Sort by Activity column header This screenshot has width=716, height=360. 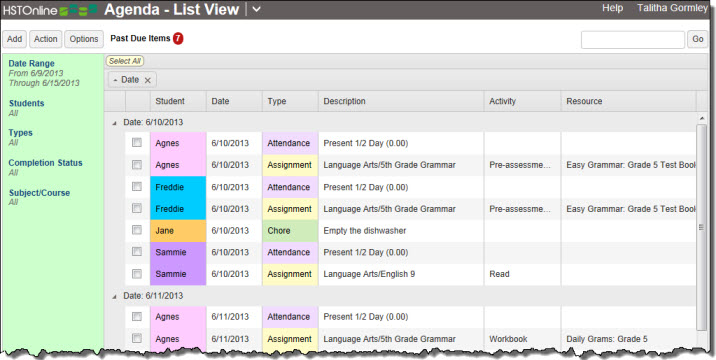tap(522, 101)
